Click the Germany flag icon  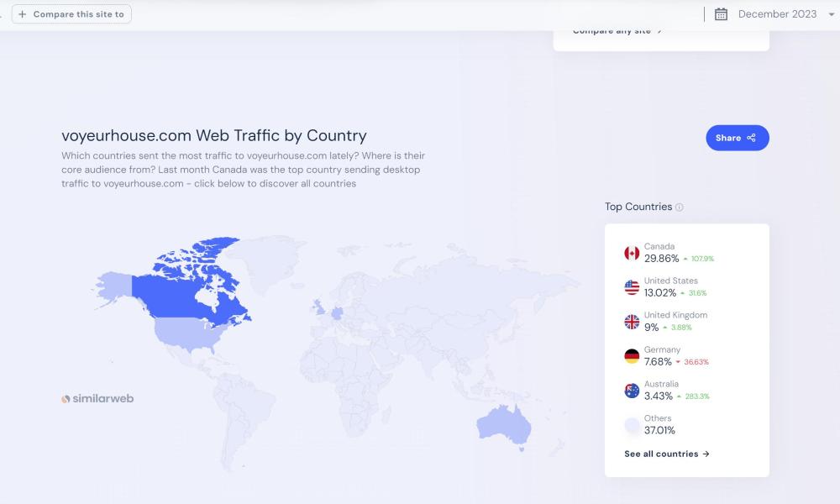pos(632,356)
